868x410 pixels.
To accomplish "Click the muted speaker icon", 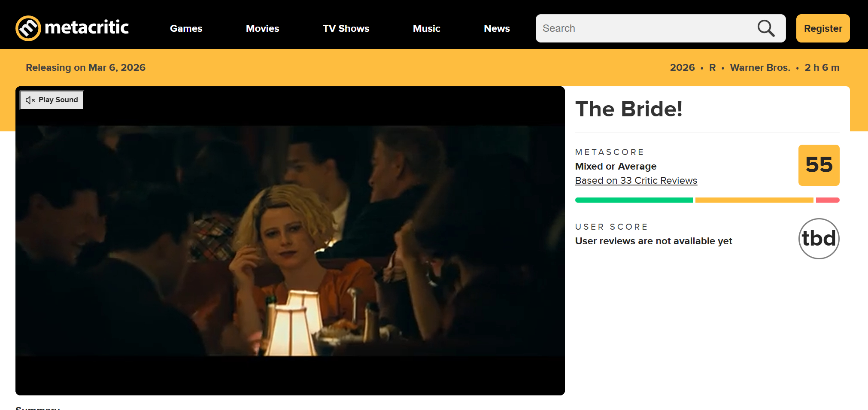I will (30, 100).
